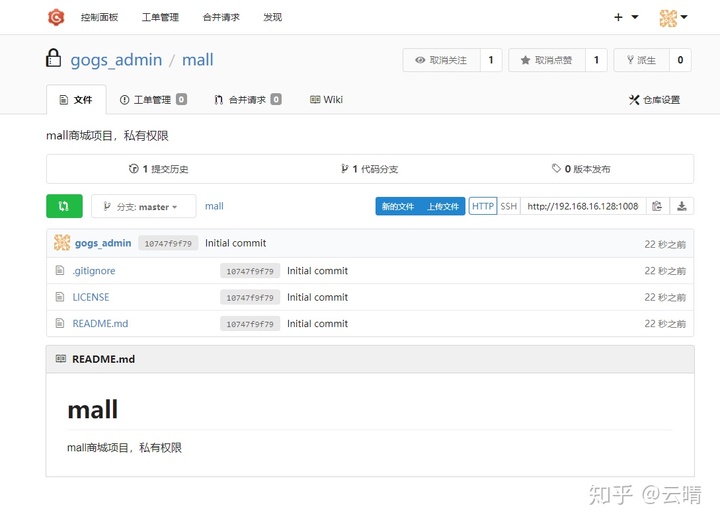This screenshot has height=524, width=720.
Task: Open gogs_admin author link in commit row
Action: click(x=103, y=243)
